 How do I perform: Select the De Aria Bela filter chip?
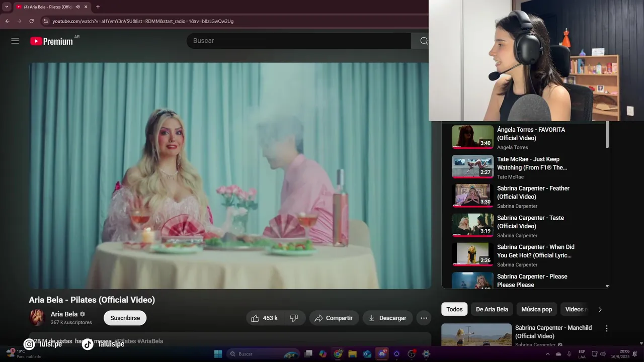pos(492,309)
